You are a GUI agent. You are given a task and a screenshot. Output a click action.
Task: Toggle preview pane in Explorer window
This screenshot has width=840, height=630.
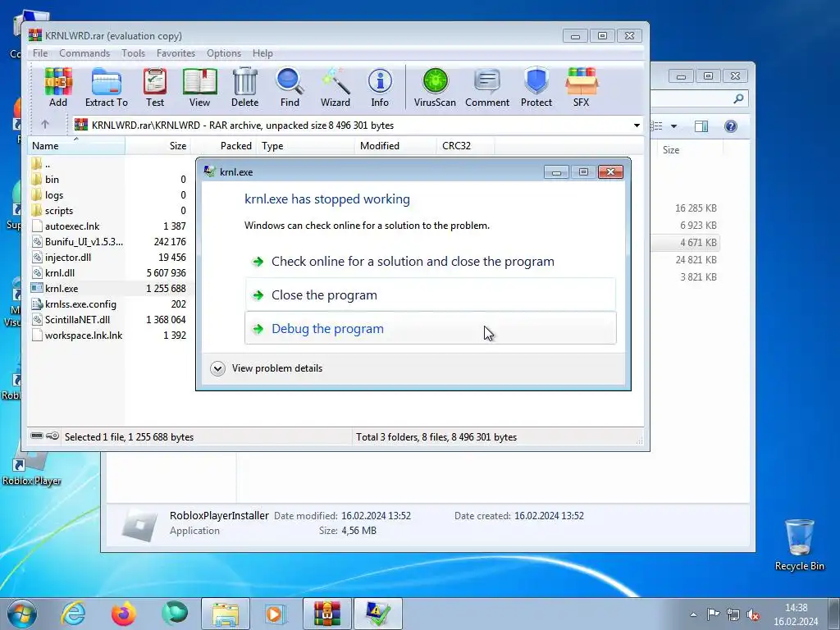(701, 126)
